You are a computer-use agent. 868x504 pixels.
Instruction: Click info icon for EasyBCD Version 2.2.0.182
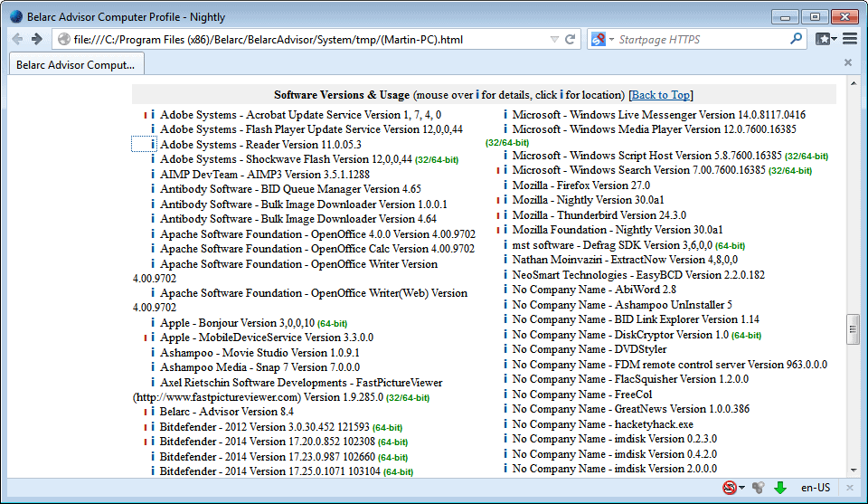(505, 275)
